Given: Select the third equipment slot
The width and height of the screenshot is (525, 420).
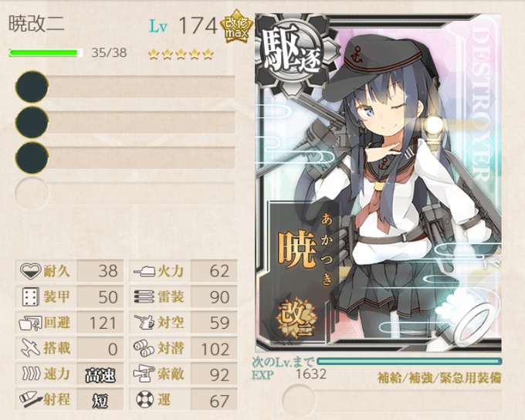Looking at the screenshot, I should [126, 157].
